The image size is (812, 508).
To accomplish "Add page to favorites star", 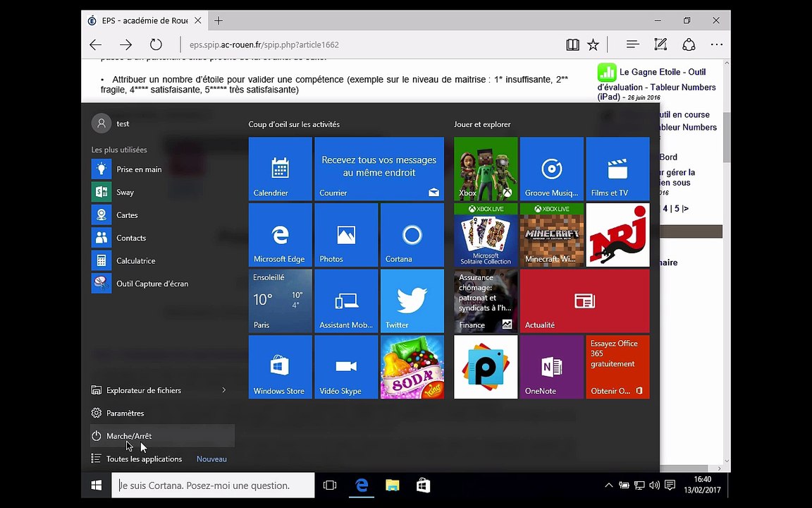I will point(593,44).
